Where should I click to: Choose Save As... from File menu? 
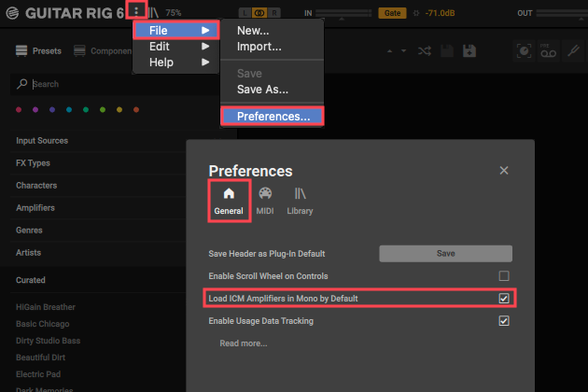pos(272,90)
